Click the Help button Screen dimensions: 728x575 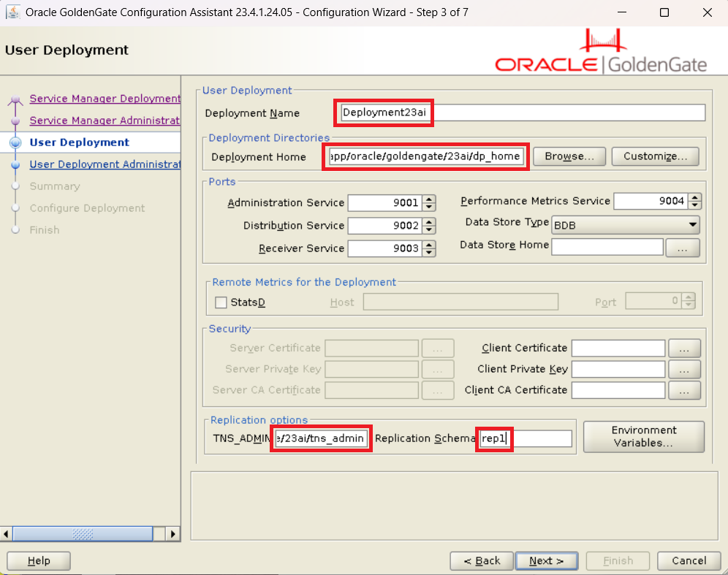pyautogui.click(x=39, y=561)
